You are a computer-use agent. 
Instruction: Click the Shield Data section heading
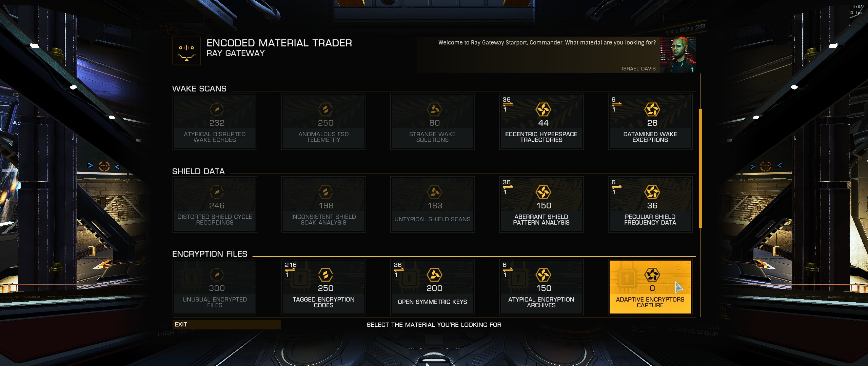(x=198, y=171)
